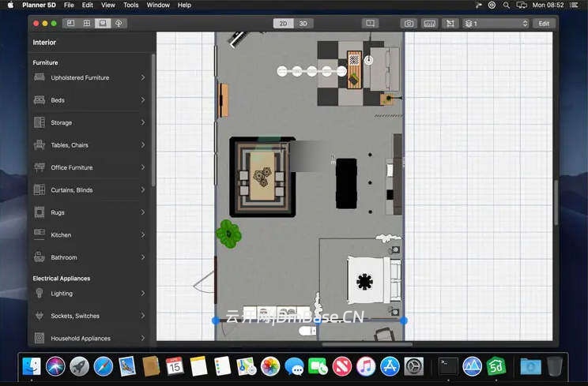Open Planner 5D icon in Dock
The height and width of the screenshot is (386, 588).
point(496,366)
